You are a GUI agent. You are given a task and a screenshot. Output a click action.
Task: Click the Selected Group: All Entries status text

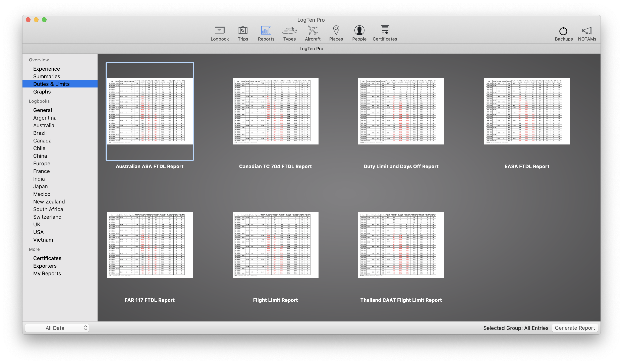tap(516, 328)
